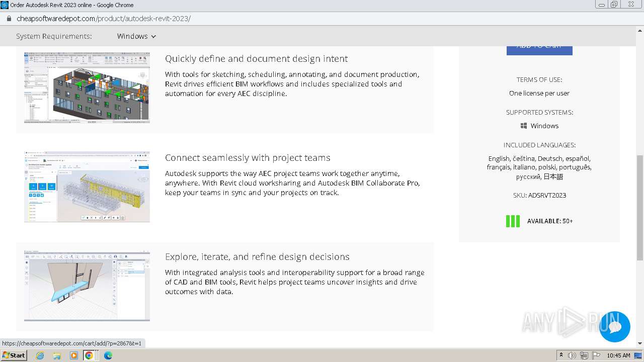Image resolution: width=644 pixels, height=362 pixels.
Task: Open the Windows Start menu
Action: point(14,355)
